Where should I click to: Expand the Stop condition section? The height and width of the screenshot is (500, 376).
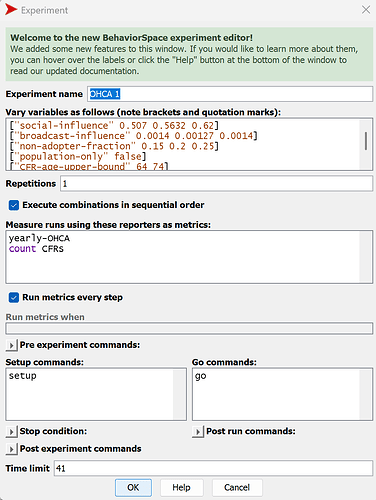coord(11,432)
